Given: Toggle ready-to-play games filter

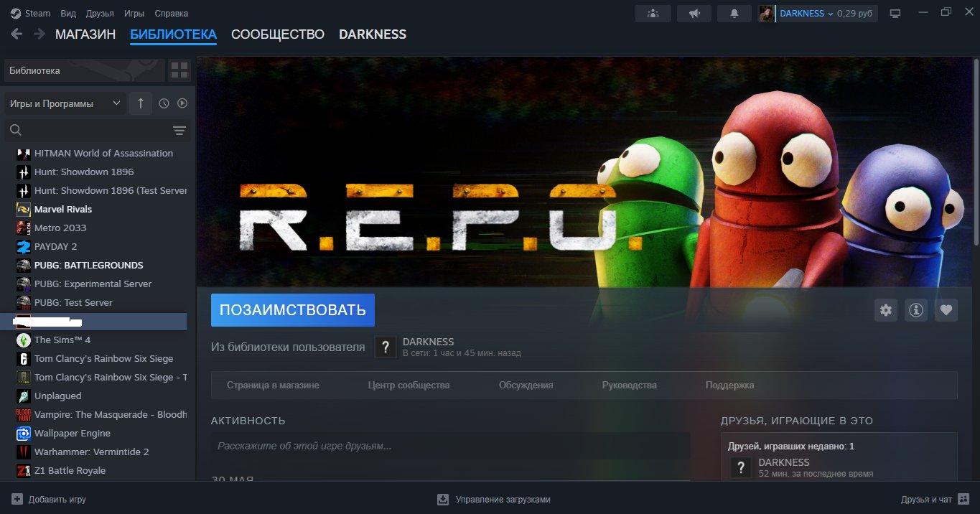Looking at the screenshot, I should click(182, 103).
